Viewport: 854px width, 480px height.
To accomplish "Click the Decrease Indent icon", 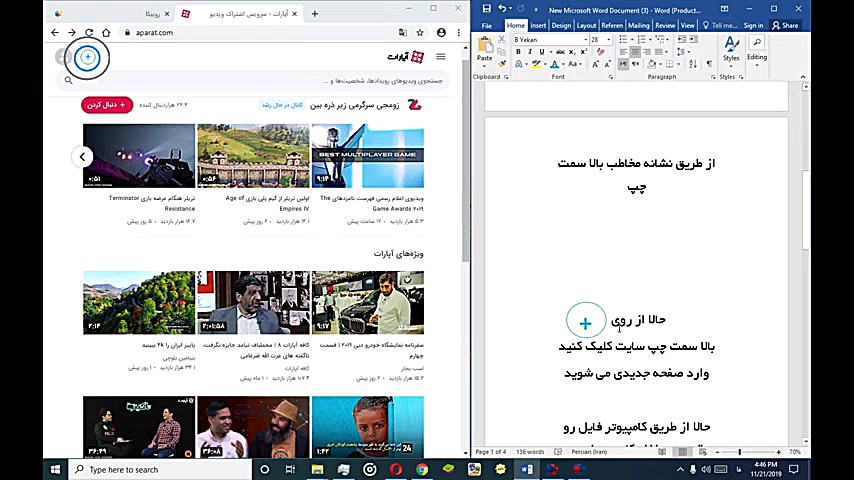I will pos(682,40).
